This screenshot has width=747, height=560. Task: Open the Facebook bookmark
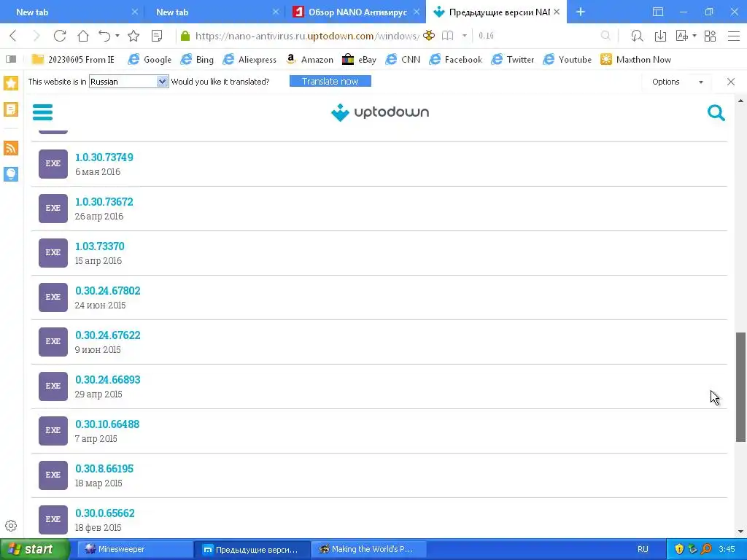click(455, 59)
